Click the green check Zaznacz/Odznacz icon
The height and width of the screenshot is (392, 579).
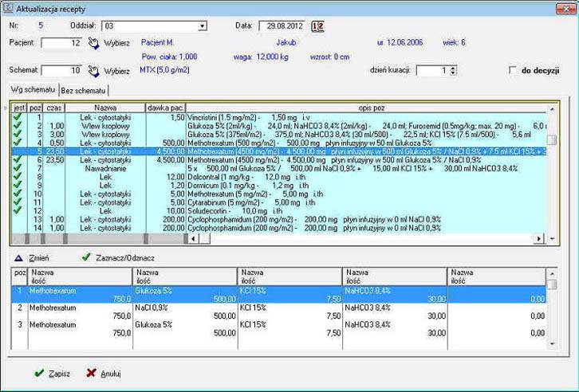pyautogui.click(x=86, y=258)
